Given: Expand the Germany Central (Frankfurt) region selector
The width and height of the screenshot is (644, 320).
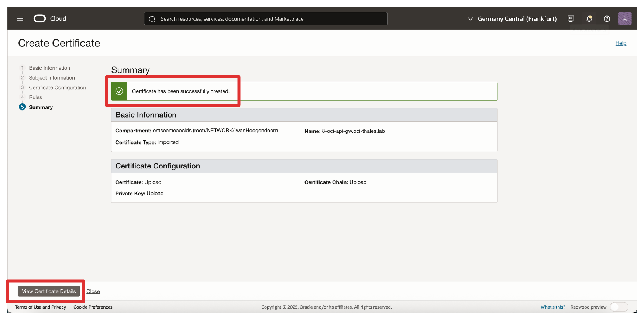Looking at the screenshot, I should click(512, 19).
